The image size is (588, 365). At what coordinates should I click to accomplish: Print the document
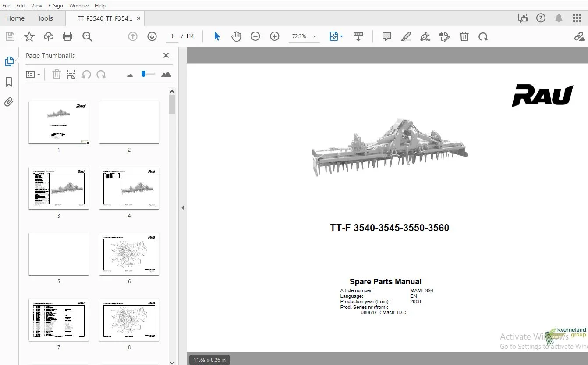(67, 36)
